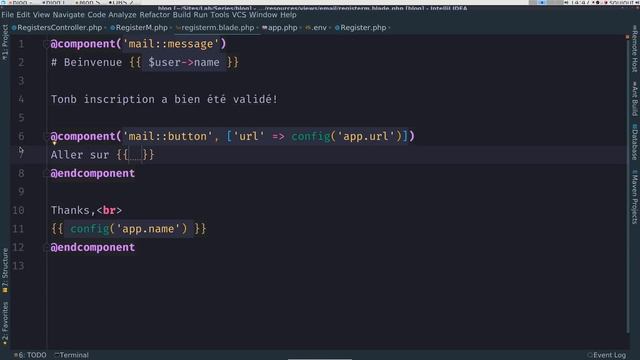Click the intention lightbulb on line 6
Image resolution: width=640 pixels, height=360 pixels.
[54, 143]
